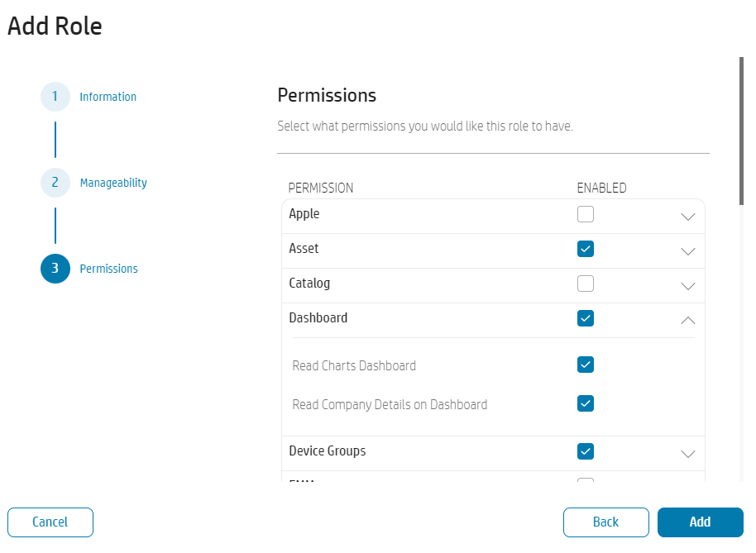
Task: Select step circle 1 for Information
Action: pos(55,97)
